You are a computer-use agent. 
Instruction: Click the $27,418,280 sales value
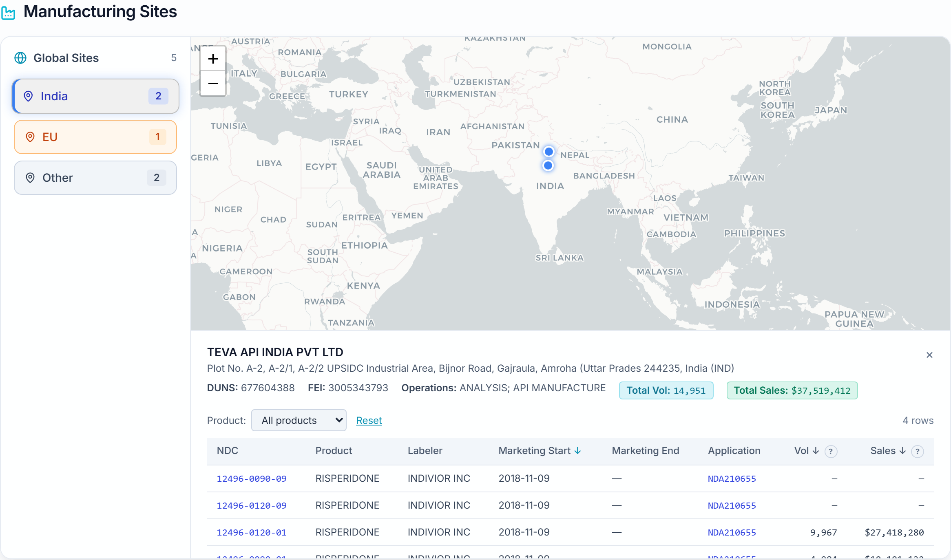coord(894,533)
